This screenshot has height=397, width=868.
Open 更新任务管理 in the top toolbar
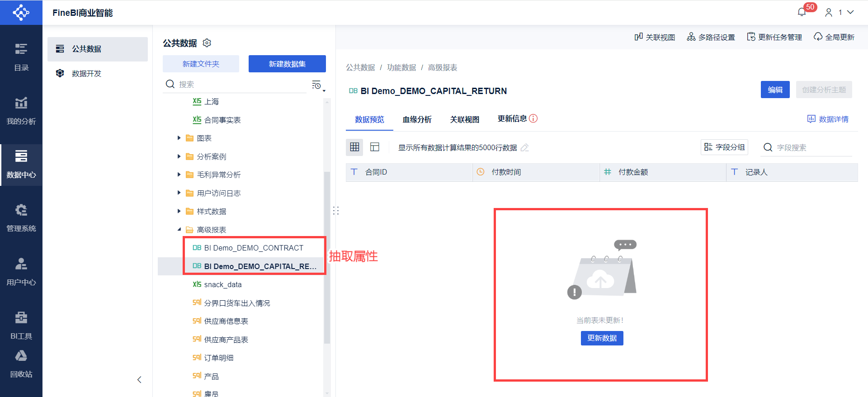click(774, 37)
